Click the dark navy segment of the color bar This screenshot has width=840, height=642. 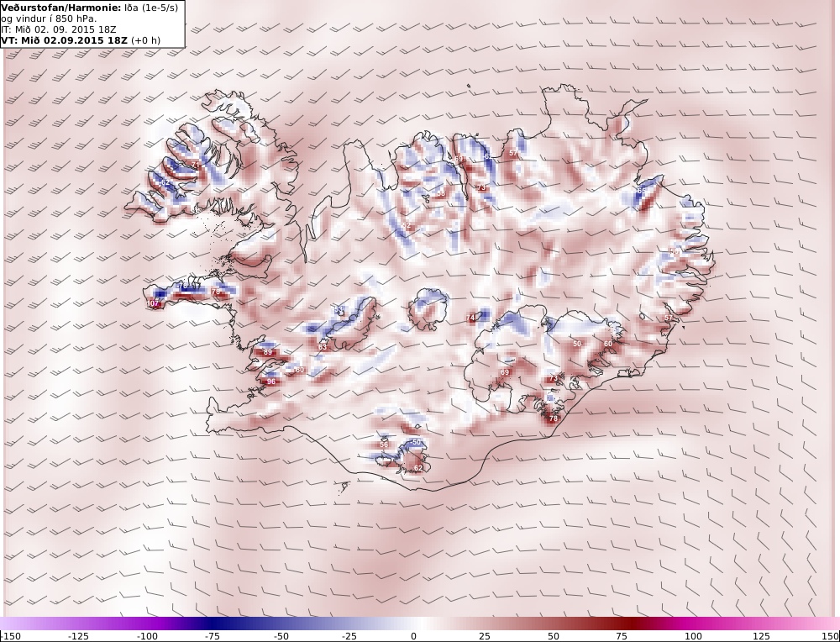(213, 624)
